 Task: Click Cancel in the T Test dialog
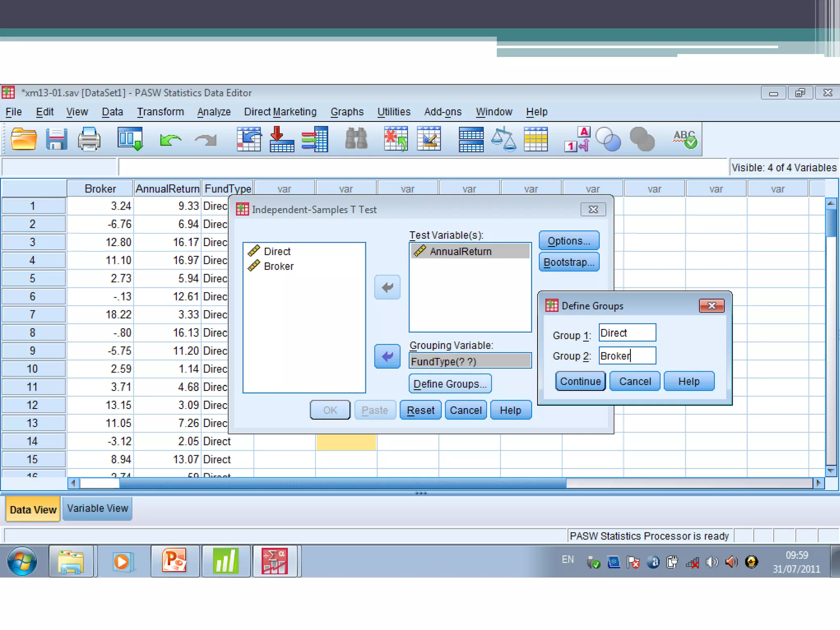466,410
